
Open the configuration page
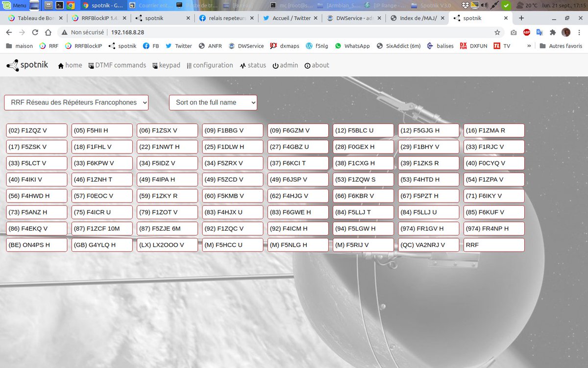pyautogui.click(x=210, y=65)
